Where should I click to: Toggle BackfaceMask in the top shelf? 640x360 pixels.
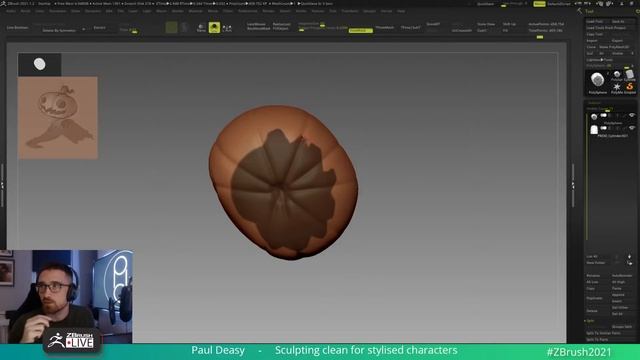(x=258, y=29)
